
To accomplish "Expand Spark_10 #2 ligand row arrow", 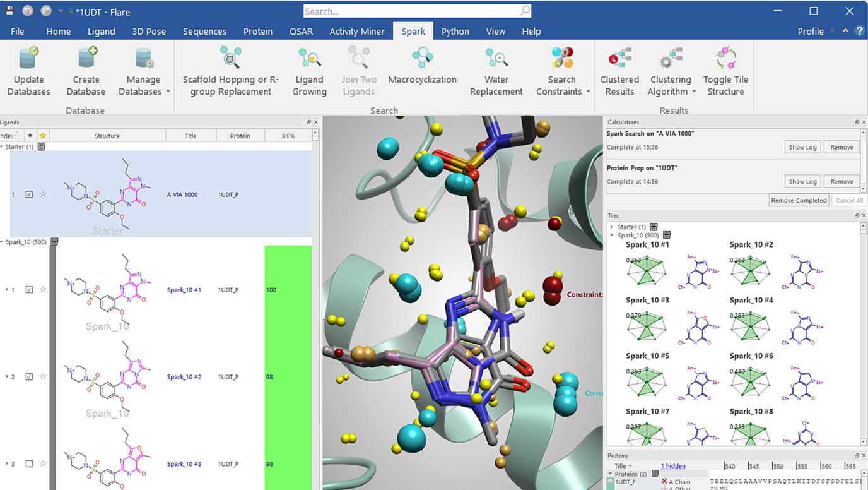I will click(7, 377).
